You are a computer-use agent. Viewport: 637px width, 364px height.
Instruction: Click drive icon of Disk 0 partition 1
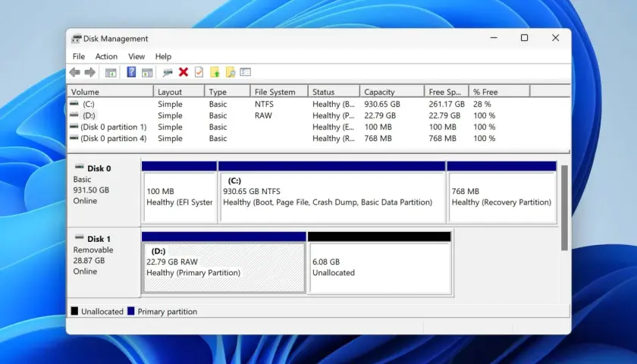74,127
